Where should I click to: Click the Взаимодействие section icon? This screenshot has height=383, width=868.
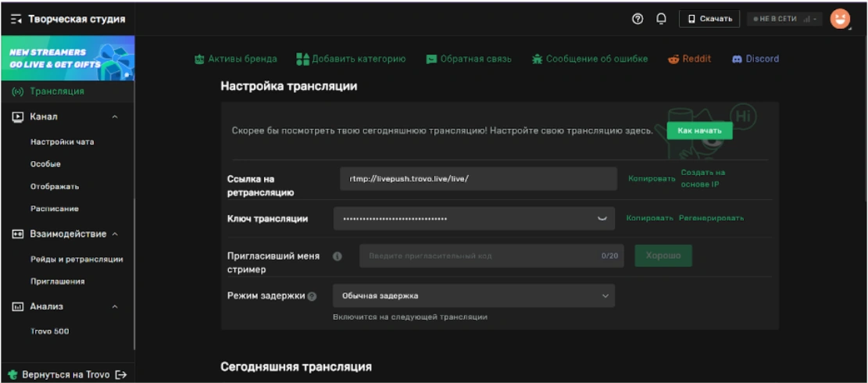[x=18, y=234]
